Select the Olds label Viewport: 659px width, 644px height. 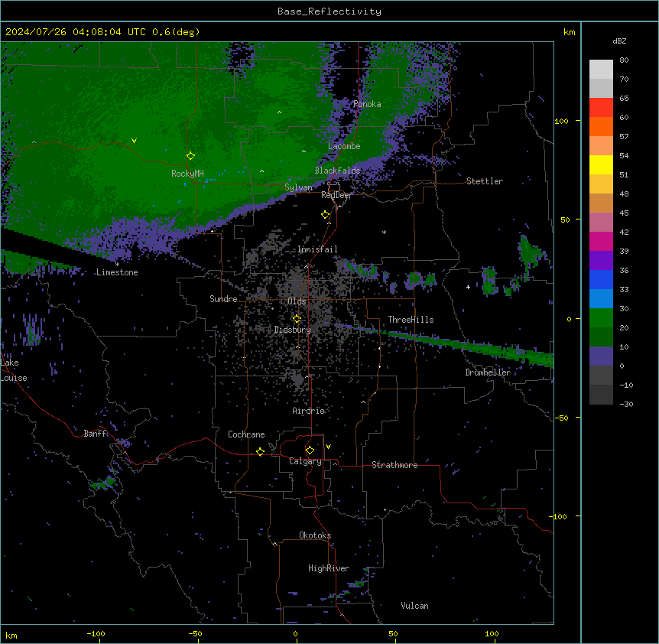point(297,301)
